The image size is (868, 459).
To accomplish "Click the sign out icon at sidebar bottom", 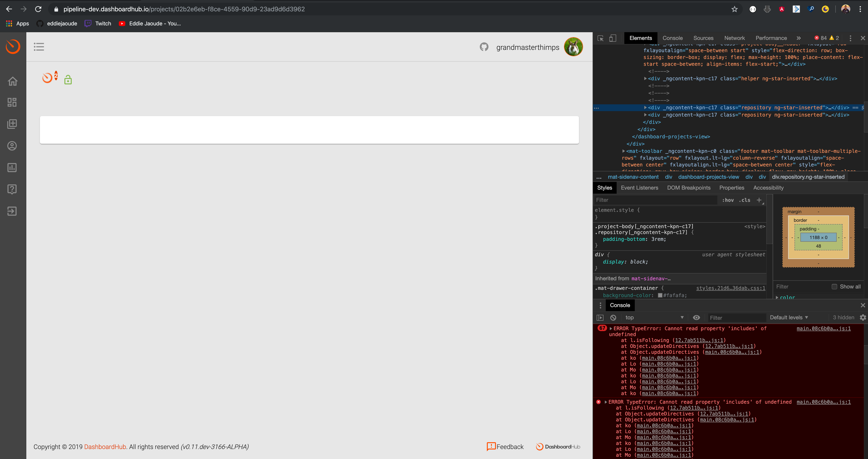I will 12,211.
